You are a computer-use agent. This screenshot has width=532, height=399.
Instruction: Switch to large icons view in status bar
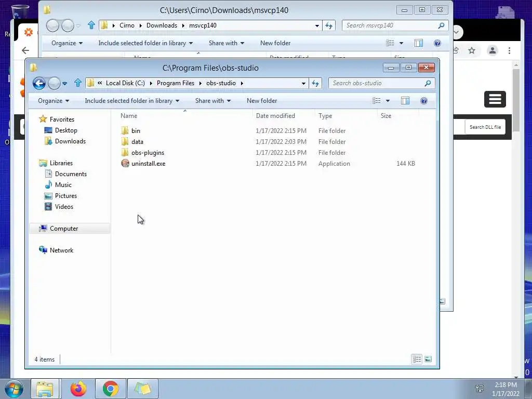click(428, 359)
